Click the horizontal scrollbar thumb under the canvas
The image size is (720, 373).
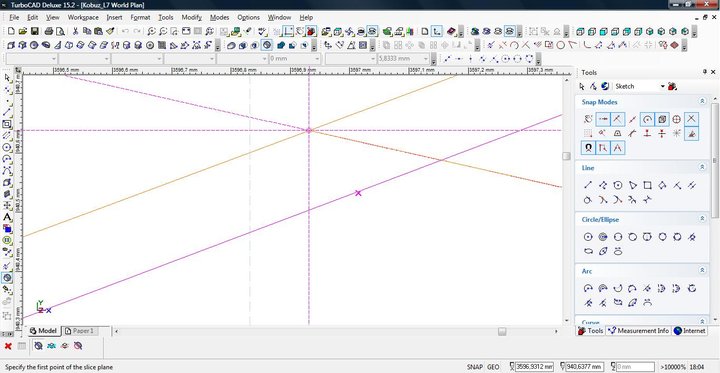click(x=502, y=331)
